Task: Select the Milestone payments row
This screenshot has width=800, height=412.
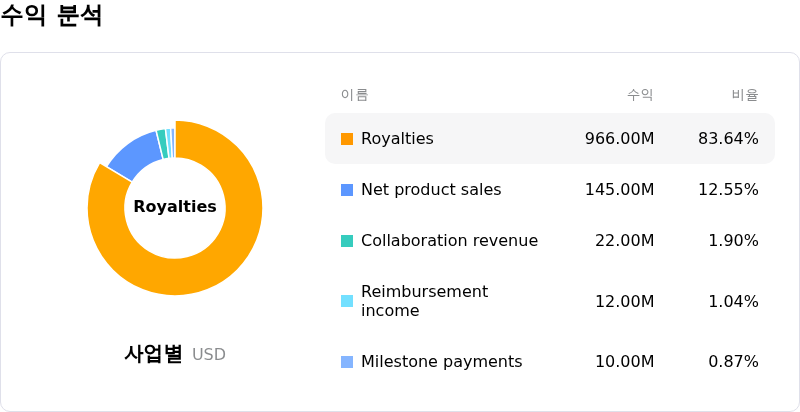Action: [550, 362]
